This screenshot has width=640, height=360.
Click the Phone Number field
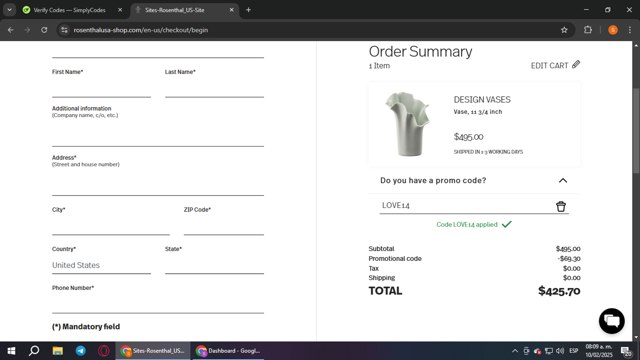click(158, 304)
